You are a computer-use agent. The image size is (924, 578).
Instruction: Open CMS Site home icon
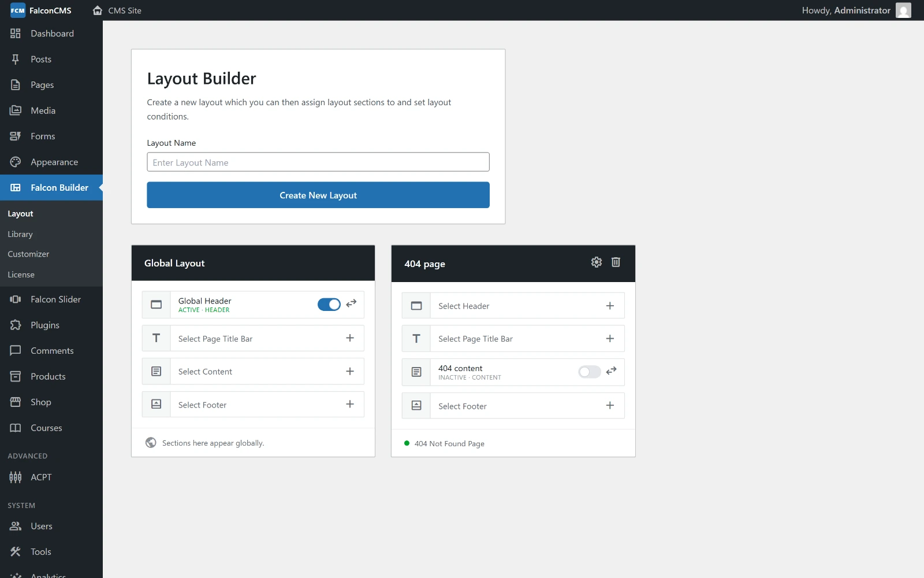tap(98, 10)
